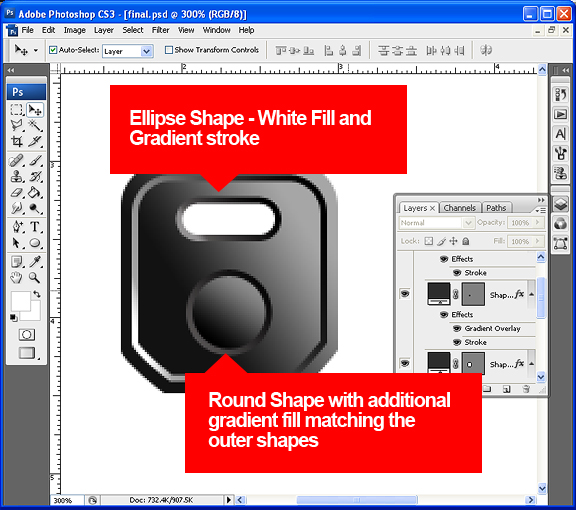Switch to the Channels tab
Image resolution: width=576 pixels, height=510 pixels.
(x=460, y=208)
